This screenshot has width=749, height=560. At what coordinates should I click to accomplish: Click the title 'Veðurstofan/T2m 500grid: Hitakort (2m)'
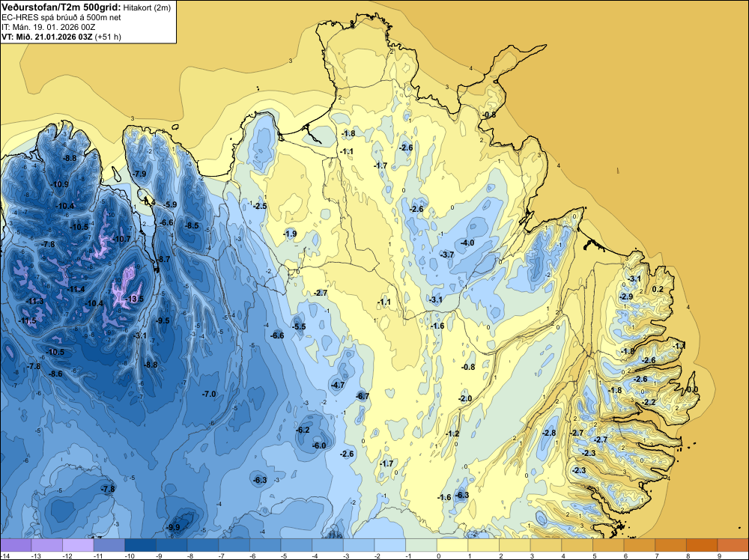(x=86, y=7)
